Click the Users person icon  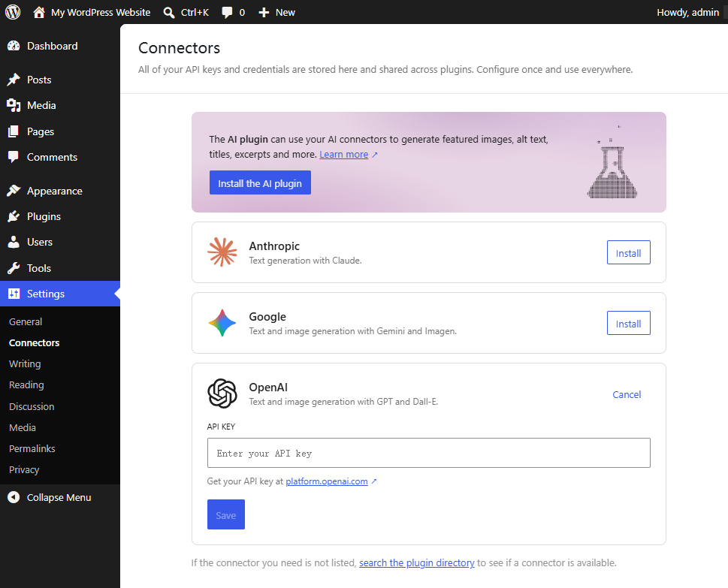[14, 242]
